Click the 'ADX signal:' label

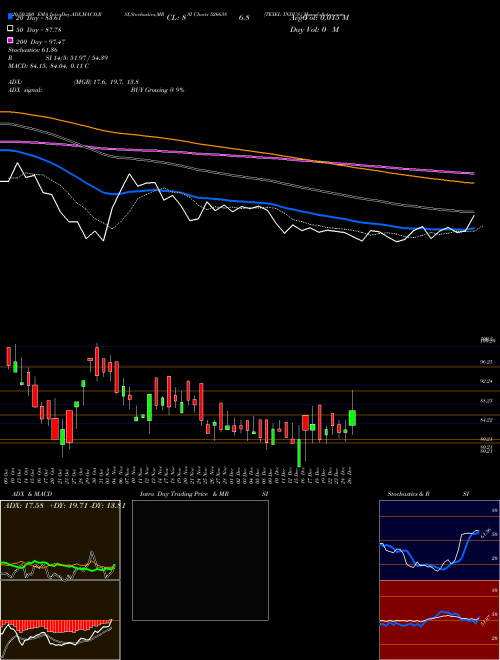coord(25,90)
